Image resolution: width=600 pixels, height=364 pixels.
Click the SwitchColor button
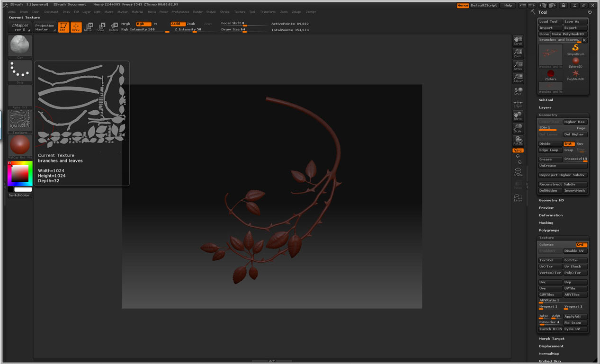point(20,195)
